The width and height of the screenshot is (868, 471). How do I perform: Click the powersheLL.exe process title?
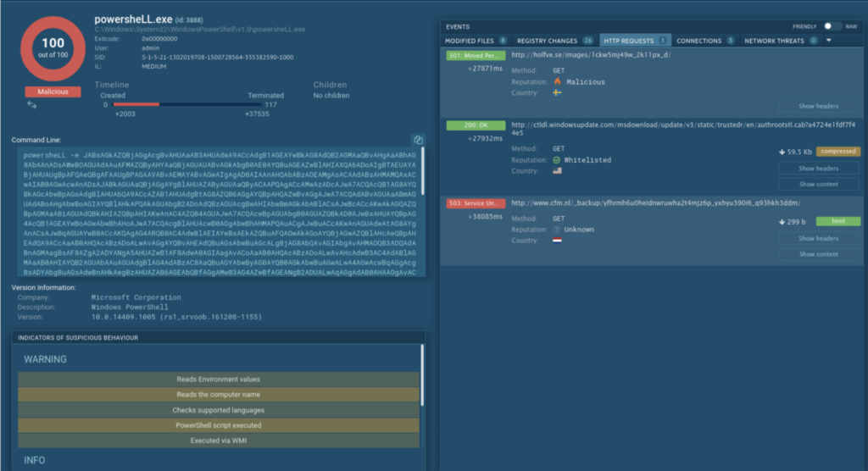(133, 19)
